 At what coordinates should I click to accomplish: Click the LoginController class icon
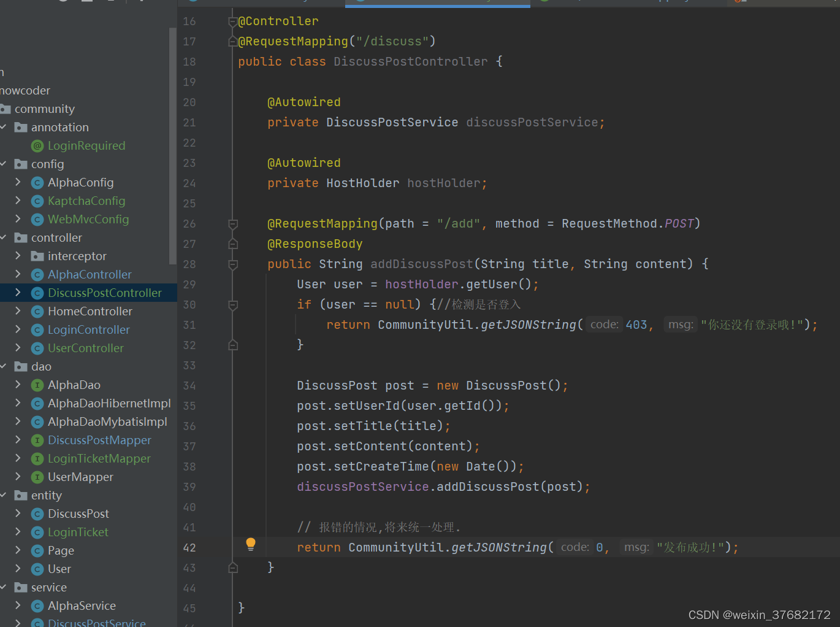click(x=37, y=330)
